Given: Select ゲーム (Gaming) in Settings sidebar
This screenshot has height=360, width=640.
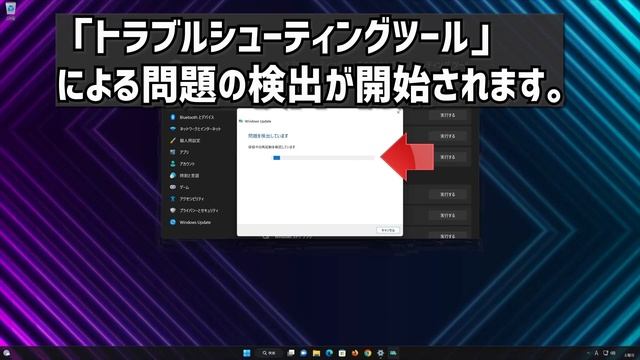Looking at the screenshot, I should pos(180,187).
